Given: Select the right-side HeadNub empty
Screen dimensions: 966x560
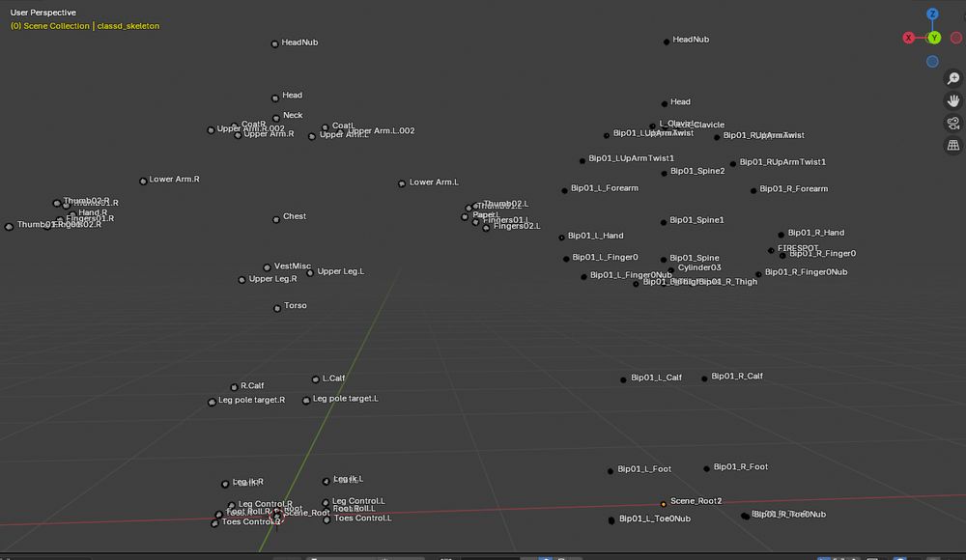Looking at the screenshot, I should click(x=666, y=42).
